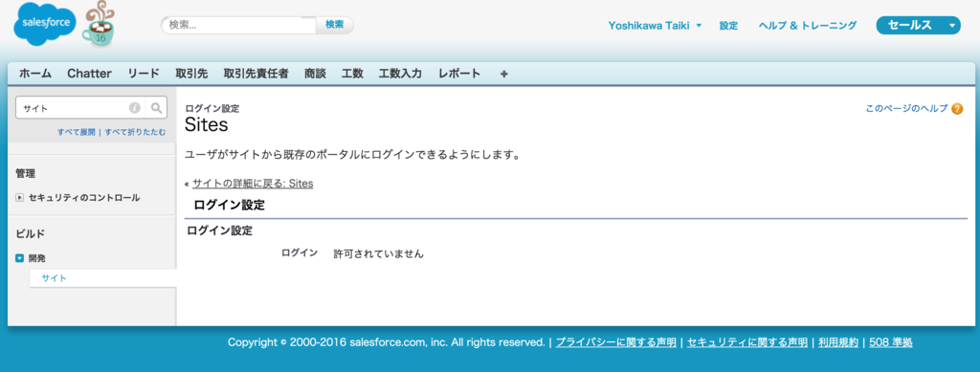Click the info icon in sidebar search box
This screenshot has width=980, height=372.
click(134, 108)
